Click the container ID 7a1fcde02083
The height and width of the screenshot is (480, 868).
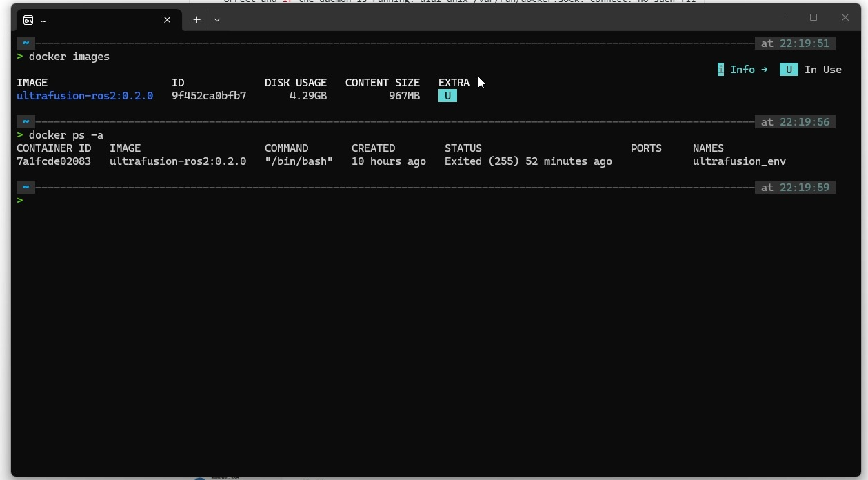pyautogui.click(x=54, y=161)
